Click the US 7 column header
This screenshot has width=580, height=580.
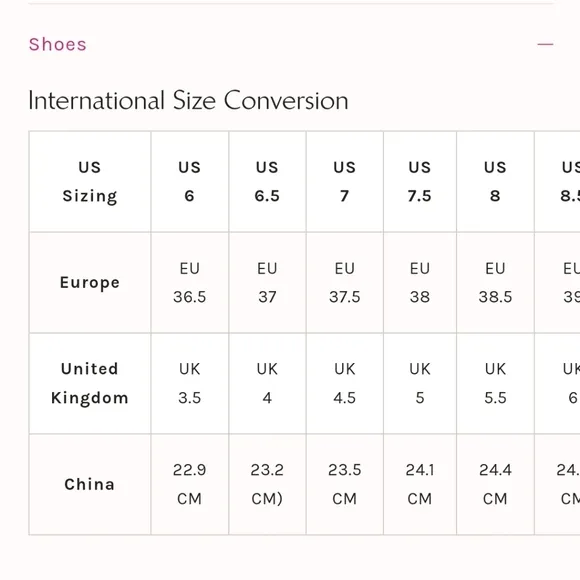click(x=344, y=181)
